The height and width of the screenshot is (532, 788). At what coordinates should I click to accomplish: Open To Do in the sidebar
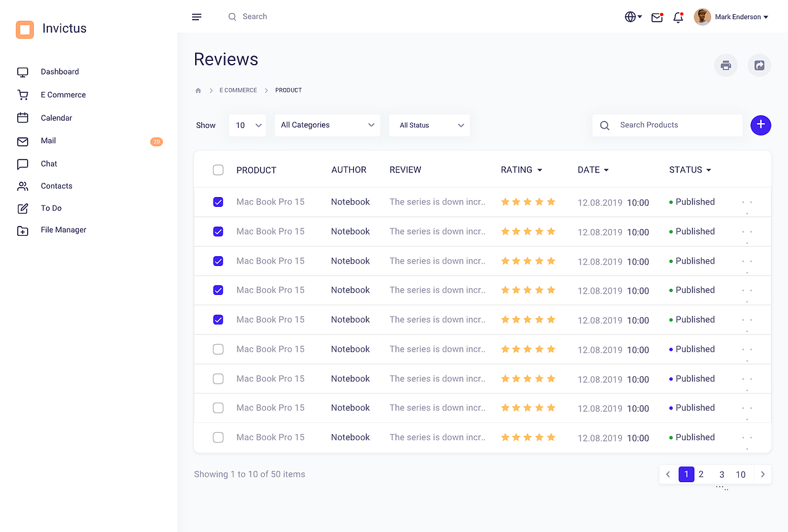[x=51, y=208]
